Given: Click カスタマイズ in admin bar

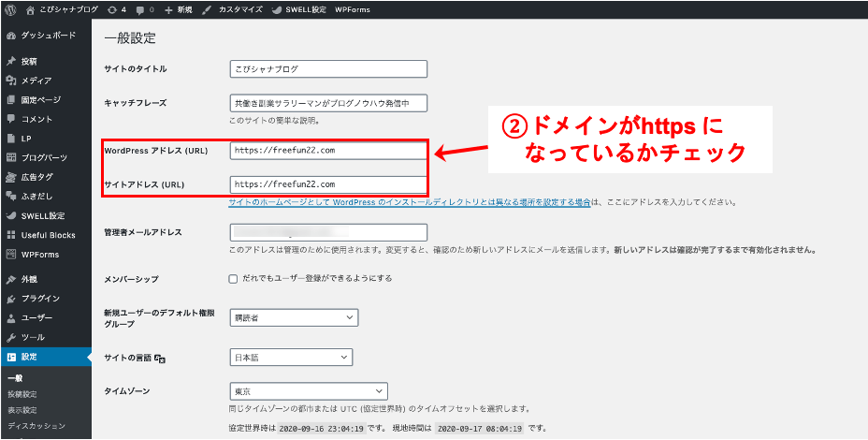Looking at the screenshot, I should [240, 9].
